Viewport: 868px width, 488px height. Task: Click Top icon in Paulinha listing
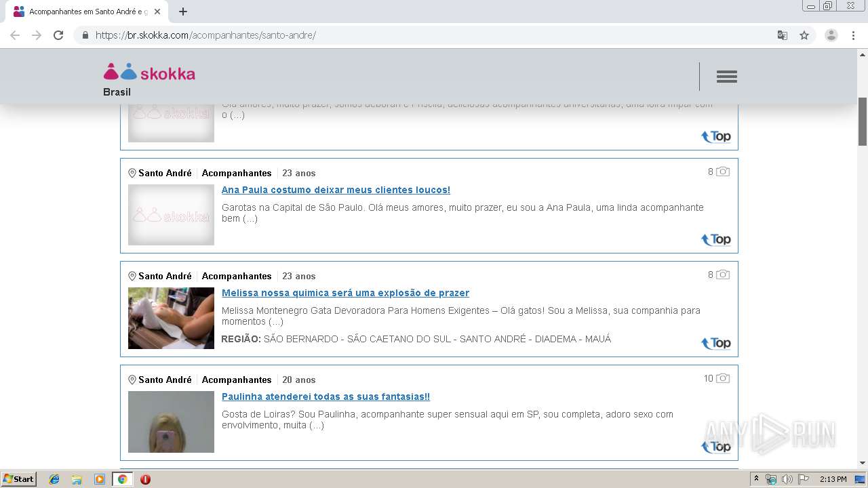coord(716,447)
